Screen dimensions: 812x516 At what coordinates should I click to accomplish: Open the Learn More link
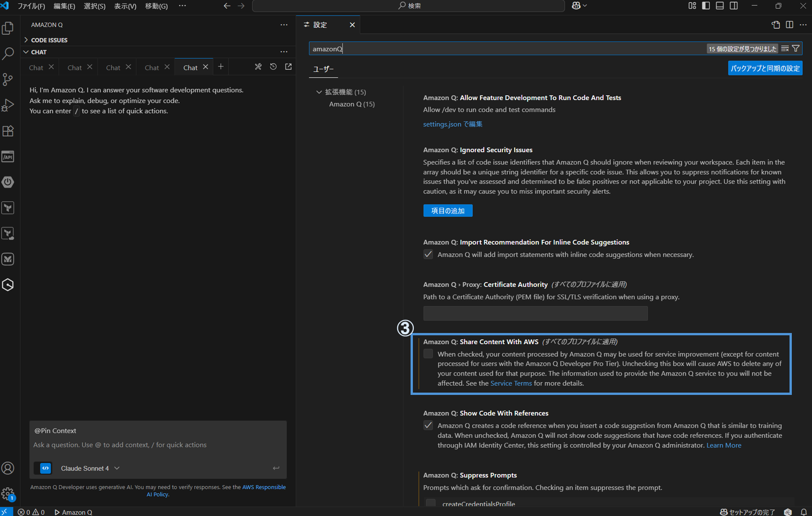[x=724, y=445]
